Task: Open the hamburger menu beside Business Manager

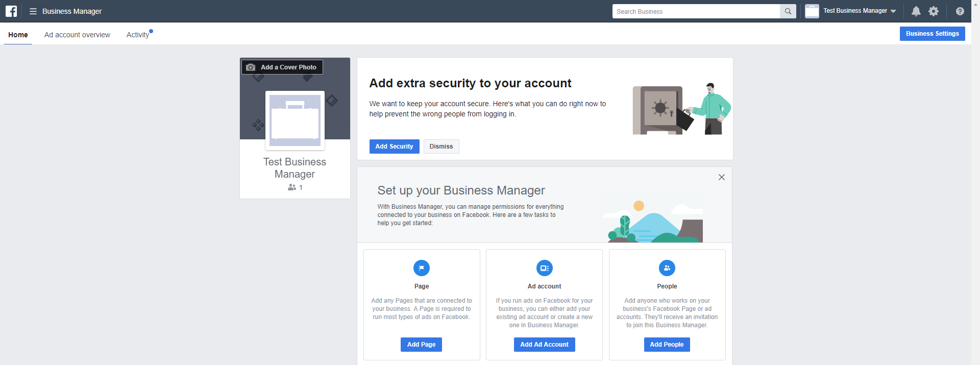Action: coord(33,11)
